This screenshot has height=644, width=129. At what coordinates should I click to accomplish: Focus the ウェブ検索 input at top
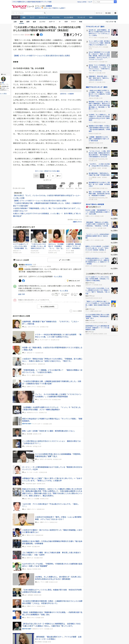click(x=103, y=2)
